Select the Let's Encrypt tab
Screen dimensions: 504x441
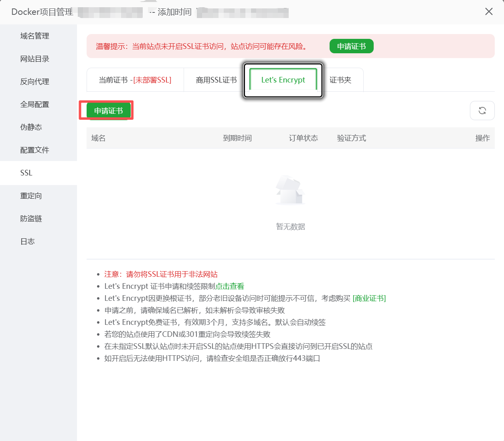[x=283, y=80]
